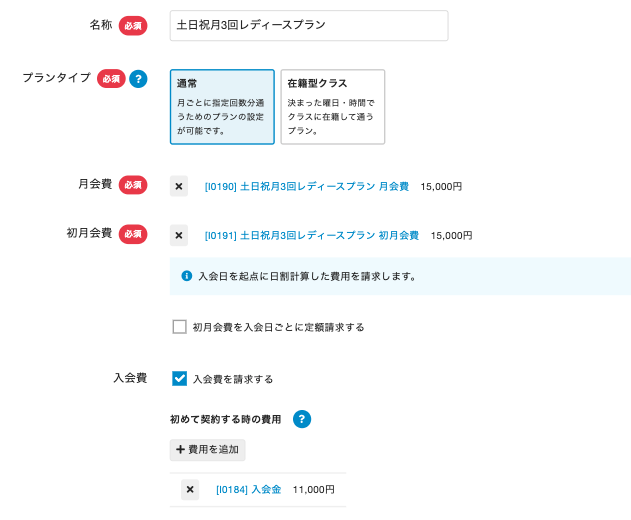Click the 必須 badge beside 初月会費 label
This screenshot has width=631, height=520.
click(133, 235)
